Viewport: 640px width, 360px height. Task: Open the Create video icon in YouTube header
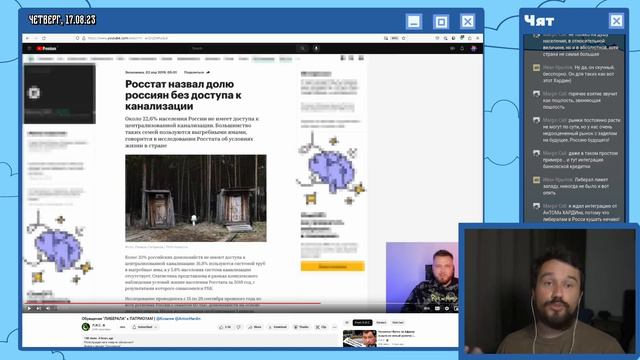pos(452,48)
